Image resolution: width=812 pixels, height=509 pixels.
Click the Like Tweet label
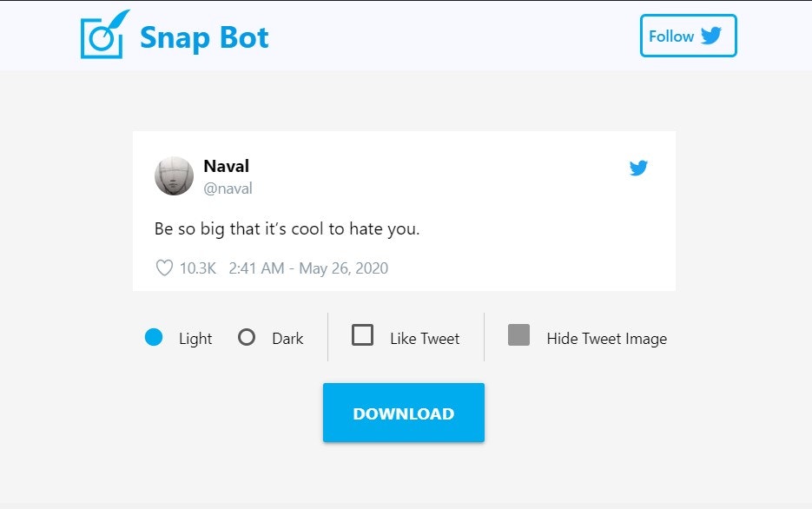click(x=427, y=338)
